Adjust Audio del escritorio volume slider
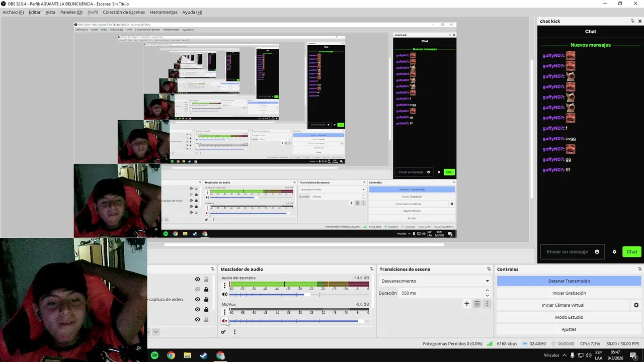This screenshot has width=644, height=362. point(299,294)
